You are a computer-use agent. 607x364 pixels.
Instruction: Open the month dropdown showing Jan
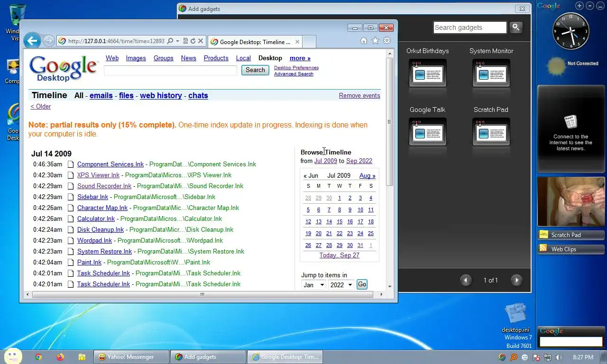(313, 285)
